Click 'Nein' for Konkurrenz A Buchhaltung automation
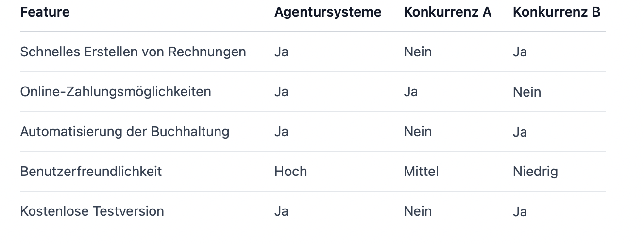The height and width of the screenshot is (244, 644). click(x=418, y=132)
